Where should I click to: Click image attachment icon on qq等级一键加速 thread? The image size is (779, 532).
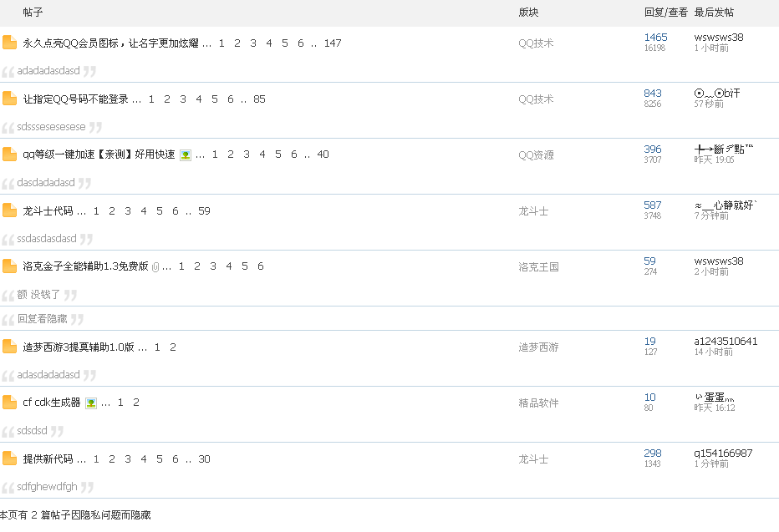point(186,155)
